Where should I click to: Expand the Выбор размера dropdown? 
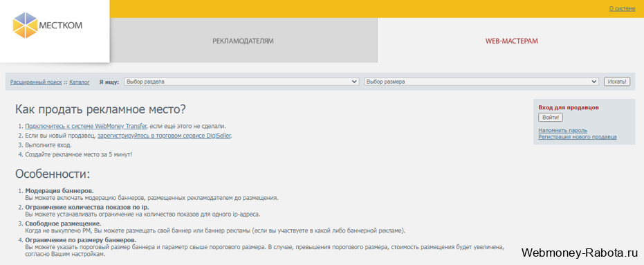[x=481, y=82]
